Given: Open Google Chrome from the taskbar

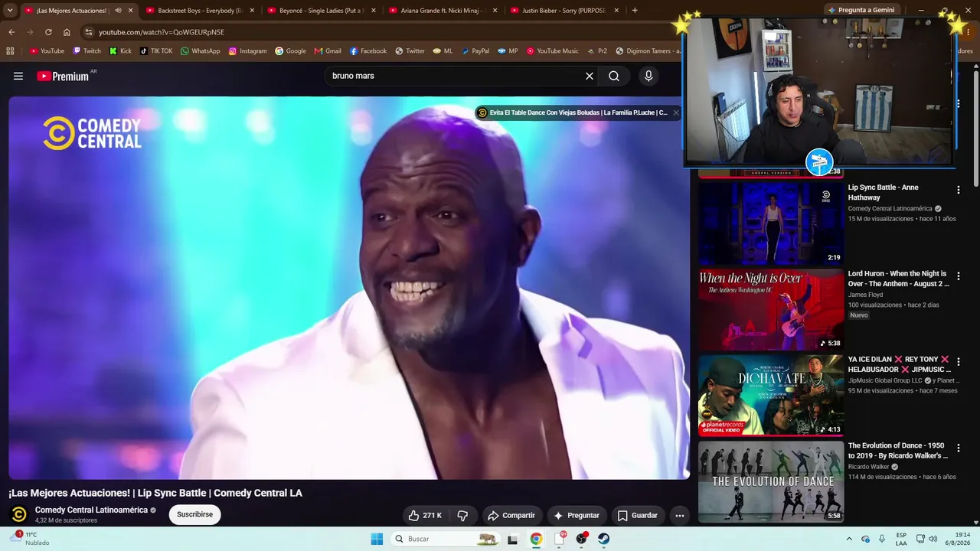Looking at the screenshot, I should [x=536, y=539].
